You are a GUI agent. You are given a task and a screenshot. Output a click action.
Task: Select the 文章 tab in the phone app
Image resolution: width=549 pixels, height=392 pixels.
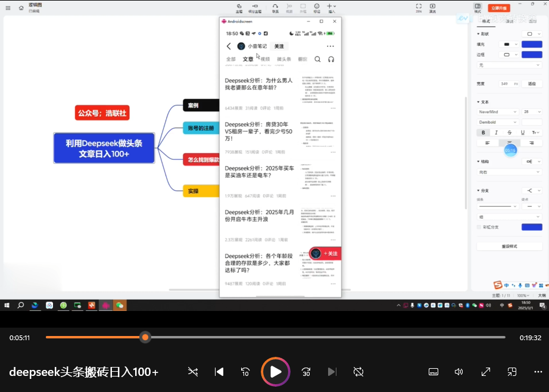(248, 59)
